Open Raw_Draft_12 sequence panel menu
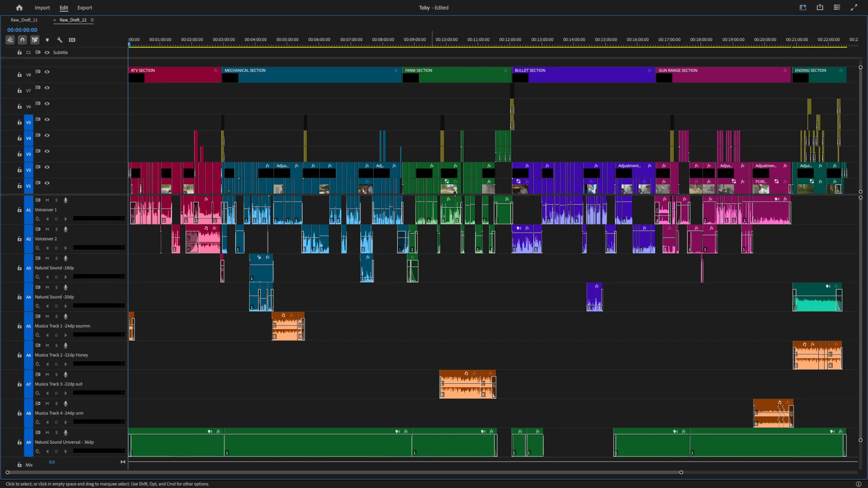This screenshot has width=868, height=488. 92,20
